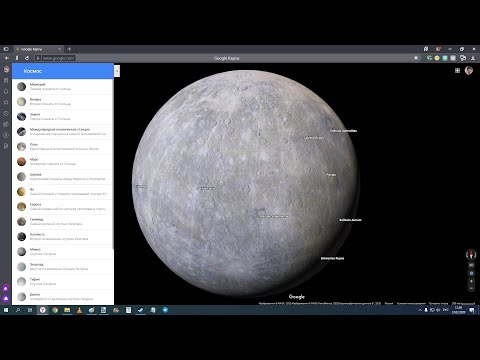The width and height of the screenshot is (480, 360).
Task: Open the sidebar history clock icon
Action: click(6, 113)
